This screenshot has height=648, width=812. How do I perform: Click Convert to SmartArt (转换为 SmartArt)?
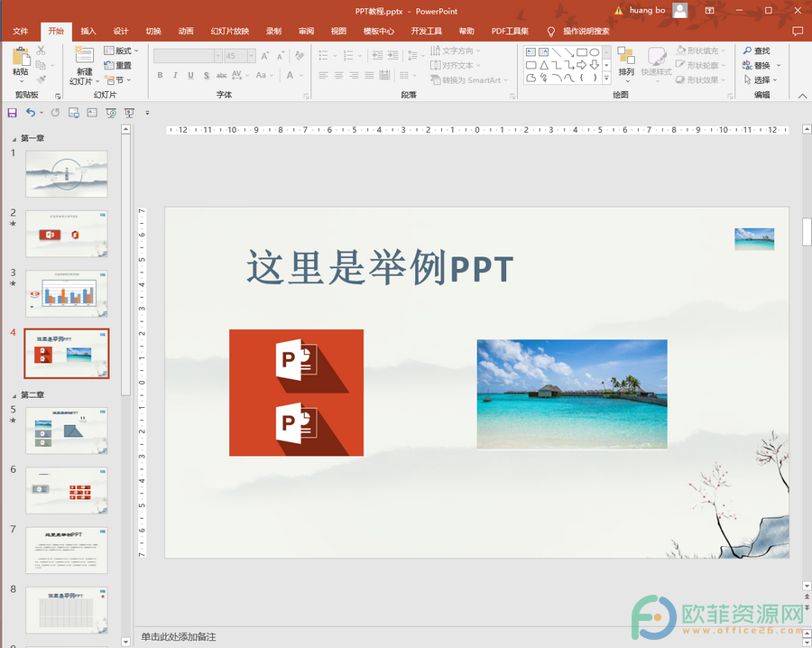[x=468, y=79]
